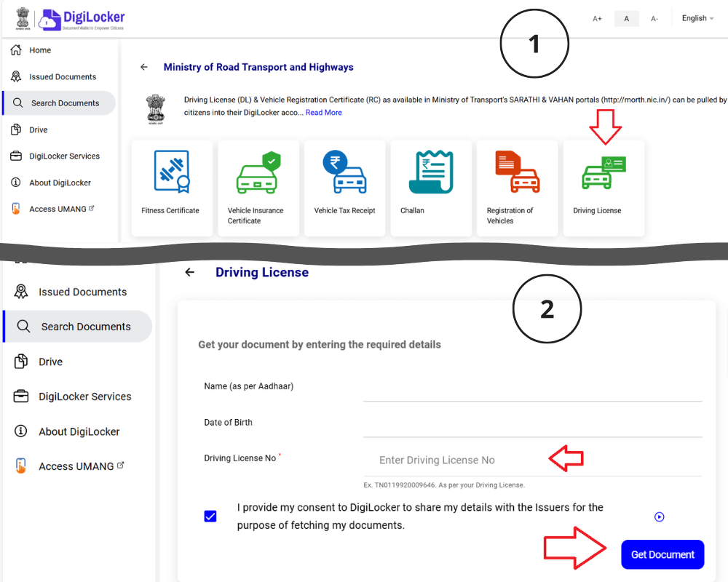This screenshot has width=728, height=582.
Task: Open the English language dropdown
Action: coord(697,18)
